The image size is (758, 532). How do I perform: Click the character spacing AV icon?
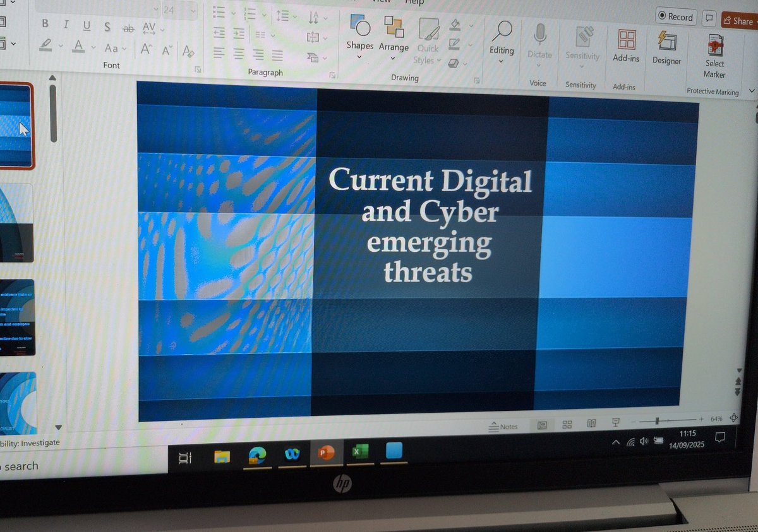[x=149, y=28]
